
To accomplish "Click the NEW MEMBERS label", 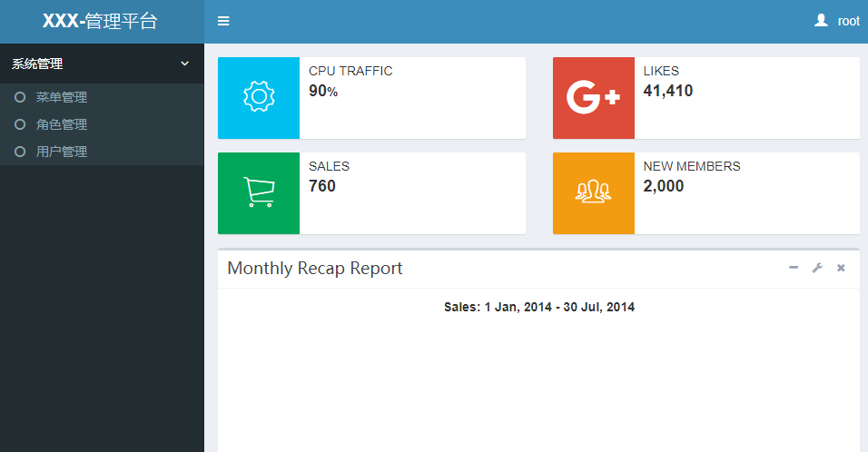I will point(692,166).
